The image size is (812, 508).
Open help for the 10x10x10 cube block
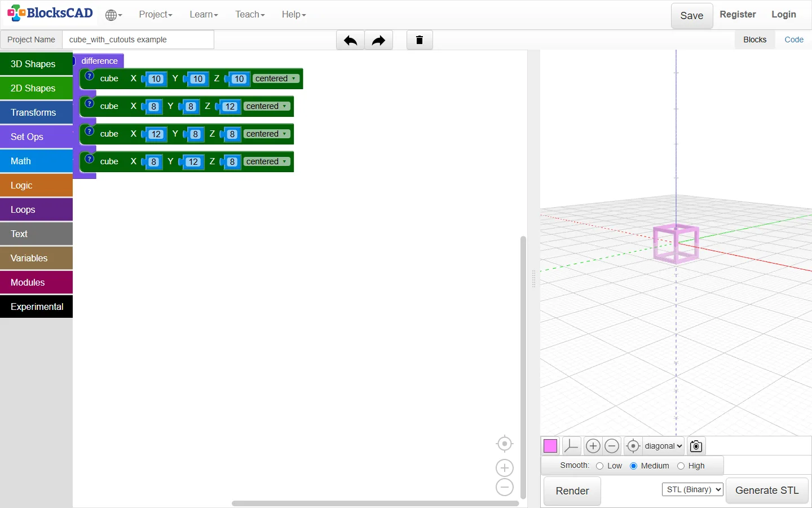89,76
